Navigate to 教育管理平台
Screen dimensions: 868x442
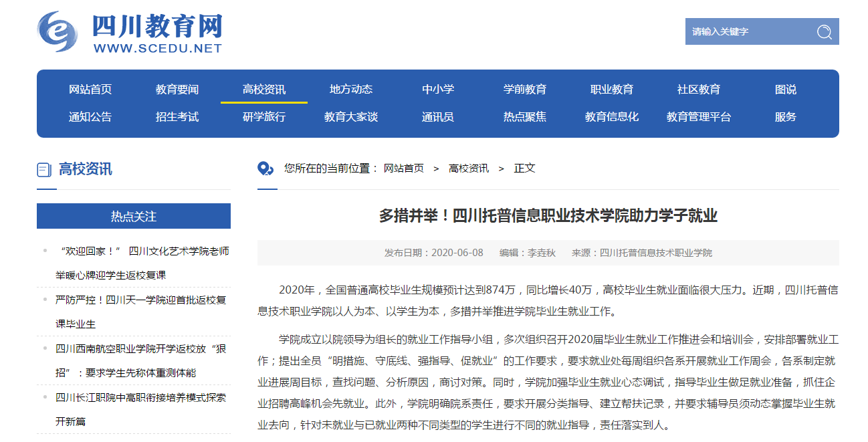pos(699,117)
